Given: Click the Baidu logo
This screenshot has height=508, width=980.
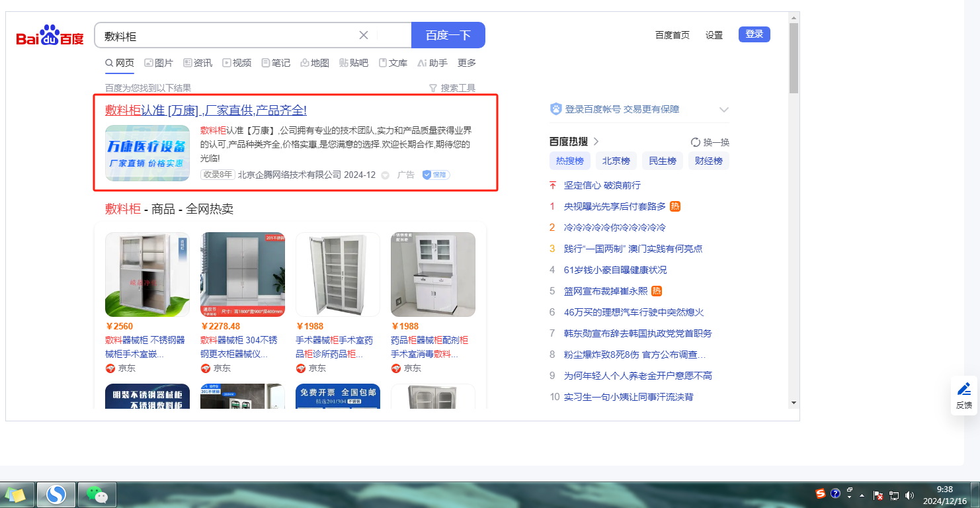Looking at the screenshot, I should coord(50,35).
